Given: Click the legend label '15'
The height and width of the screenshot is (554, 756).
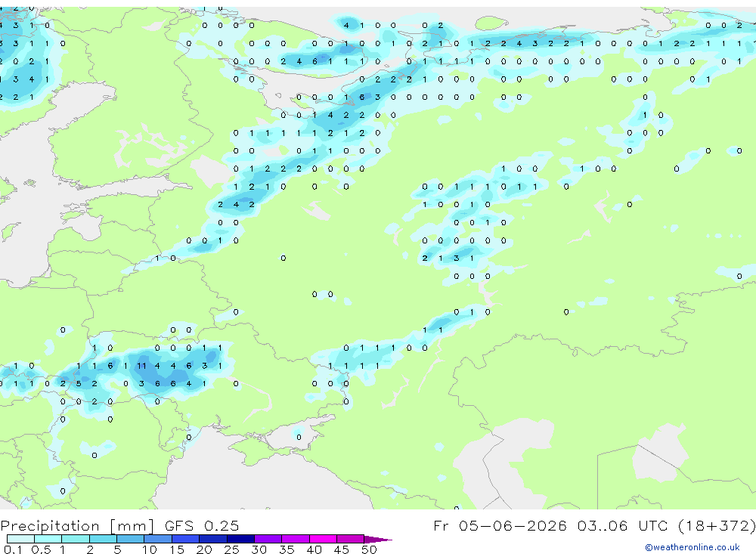Looking at the screenshot, I should click(x=176, y=549).
